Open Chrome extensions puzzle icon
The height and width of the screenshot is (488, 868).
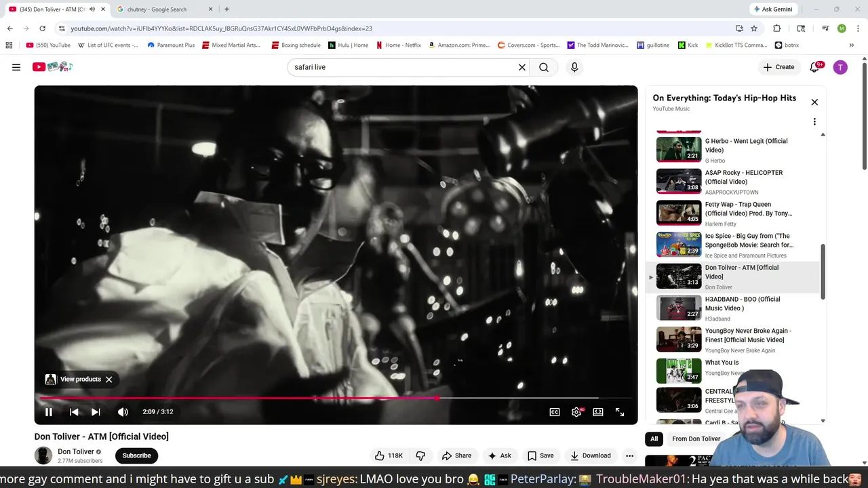[777, 28]
